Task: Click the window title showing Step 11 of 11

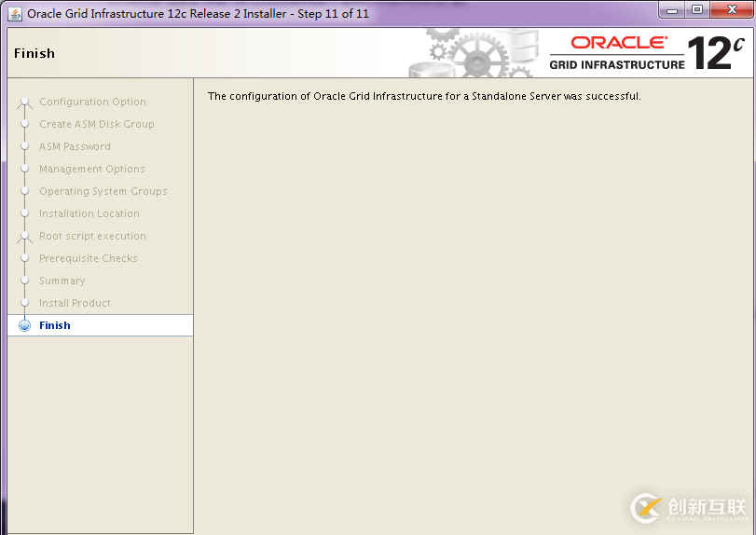Action: point(199,13)
